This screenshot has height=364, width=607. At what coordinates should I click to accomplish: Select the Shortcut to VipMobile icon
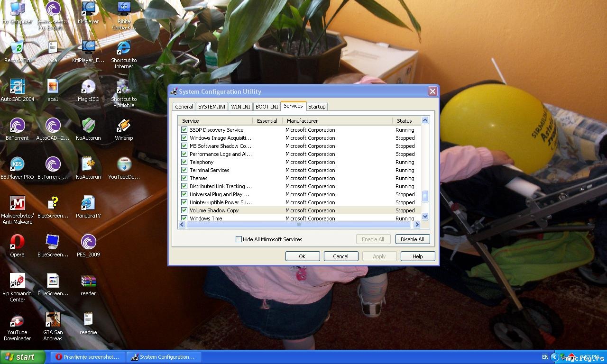pyautogui.click(x=124, y=93)
